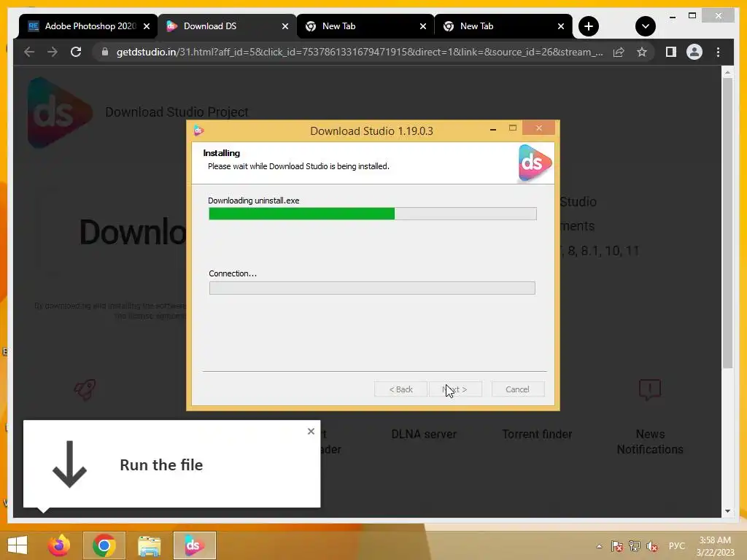Close the Adobe Photoshop 2020 tab

147,26
